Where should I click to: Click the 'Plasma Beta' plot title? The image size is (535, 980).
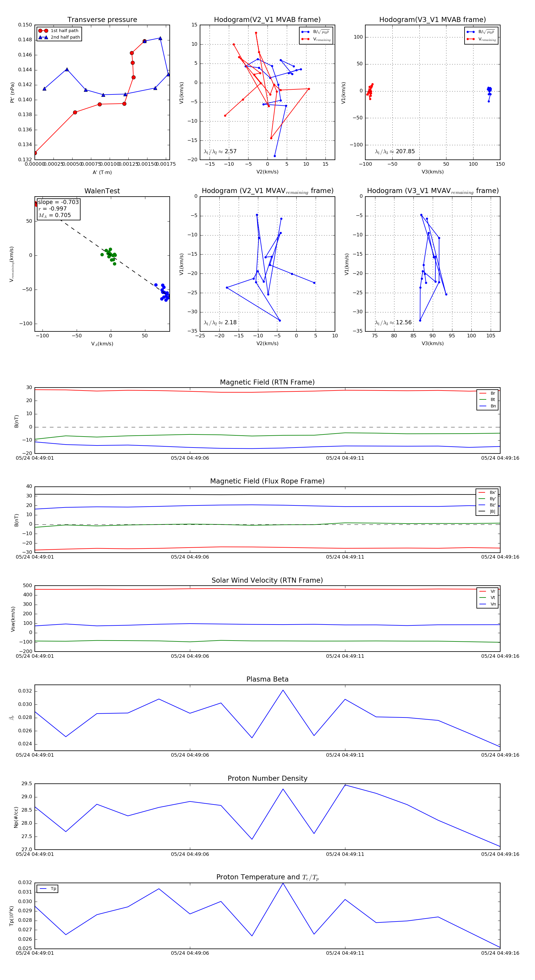[x=267, y=679]
